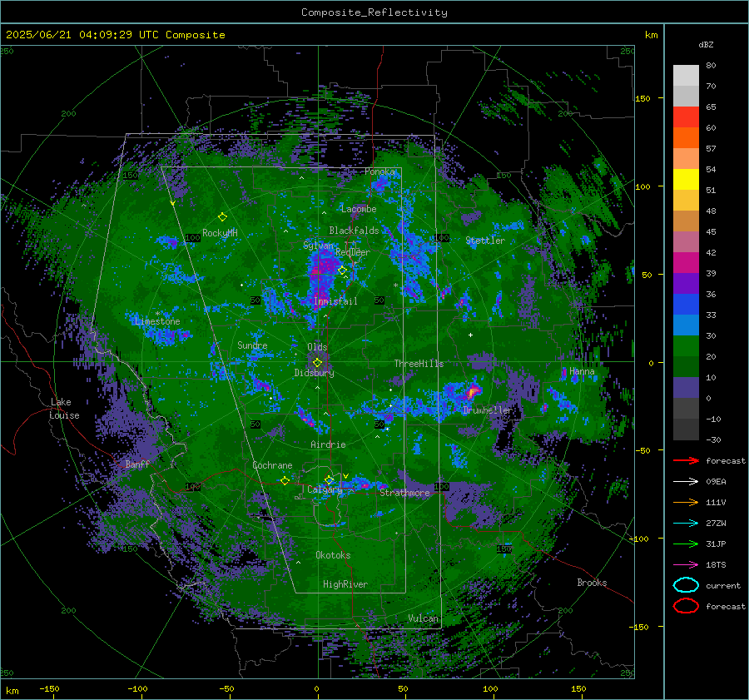Click the ThreeHills city label
The height and width of the screenshot is (700, 749).
click(x=419, y=364)
